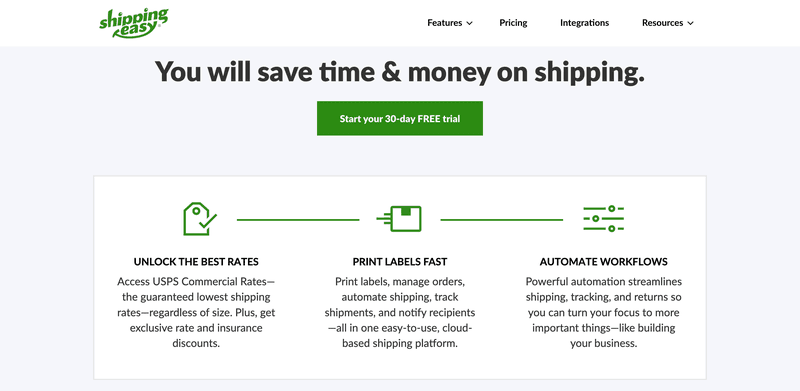Click the ShippingEasy logo

133,23
